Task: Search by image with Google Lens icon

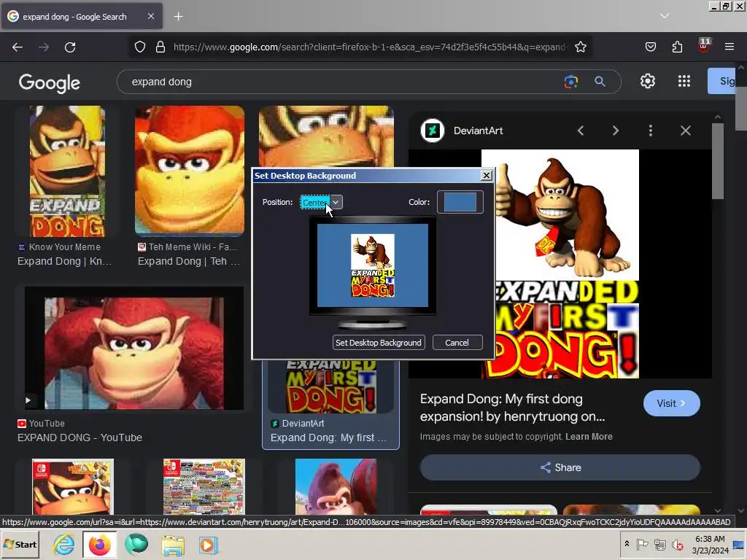Action: pyautogui.click(x=570, y=82)
